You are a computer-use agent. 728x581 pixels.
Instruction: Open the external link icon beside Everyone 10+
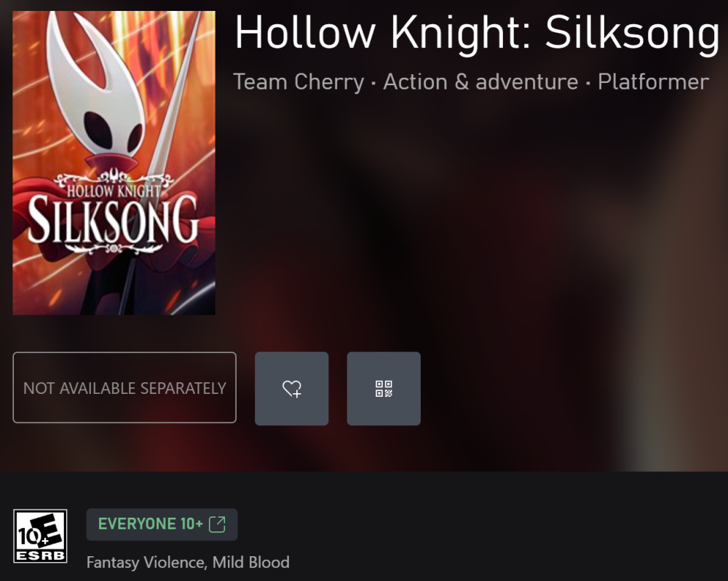(217, 524)
